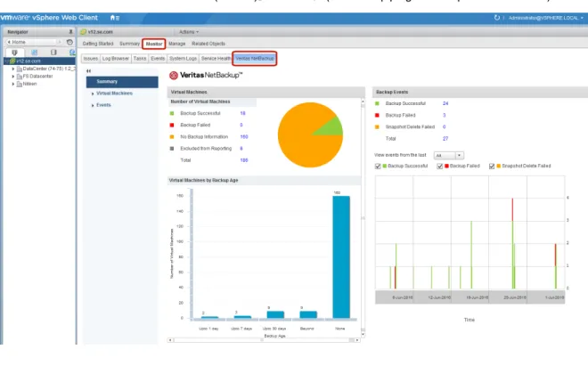This screenshot has height=366, width=588.
Task: Open the Log Browser sub-tab
Action: pyautogui.click(x=116, y=59)
